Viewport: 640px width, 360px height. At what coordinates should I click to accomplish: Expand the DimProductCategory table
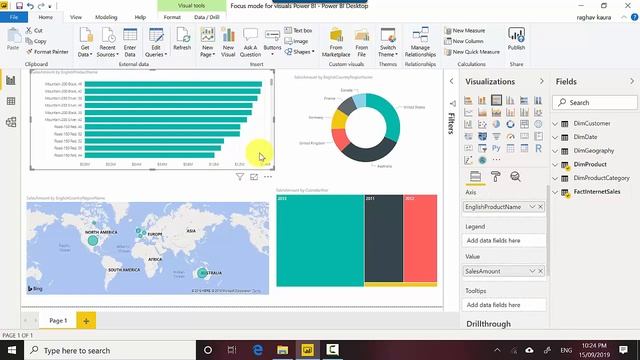tap(555, 178)
